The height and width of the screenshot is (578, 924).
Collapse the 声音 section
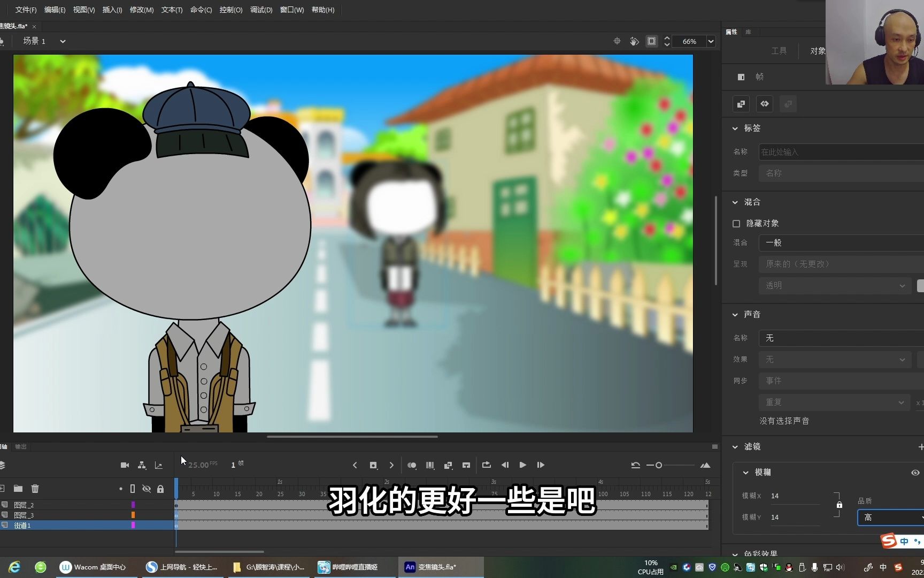point(735,315)
